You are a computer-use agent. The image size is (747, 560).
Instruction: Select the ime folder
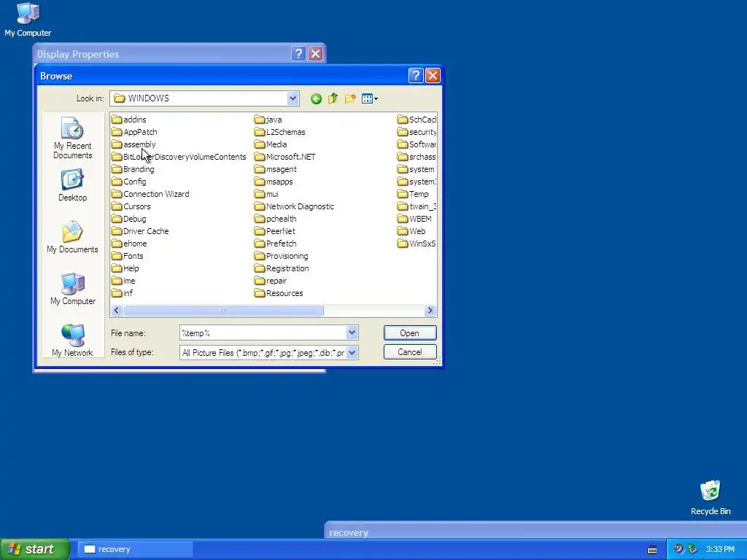click(124, 281)
